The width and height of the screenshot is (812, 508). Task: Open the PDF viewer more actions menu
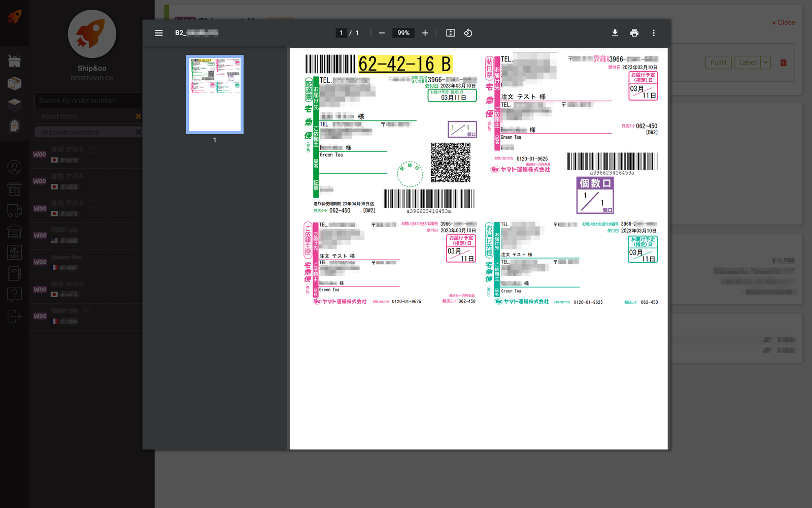pos(654,33)
